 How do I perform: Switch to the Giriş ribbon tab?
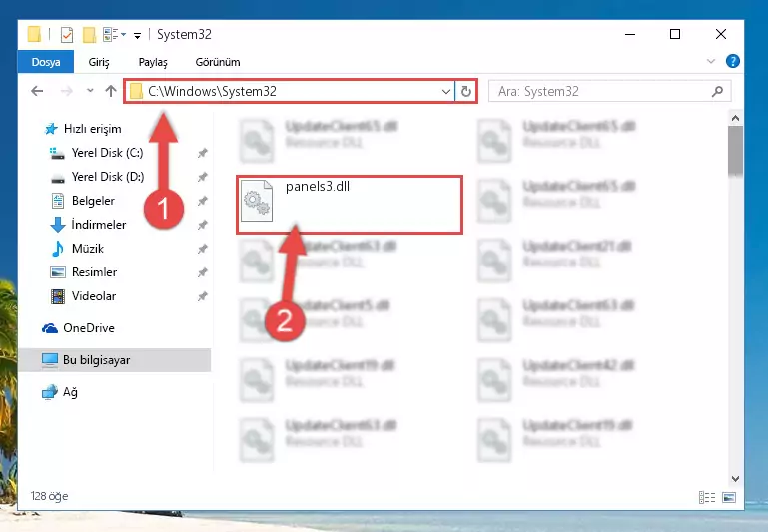coord(99,62)
